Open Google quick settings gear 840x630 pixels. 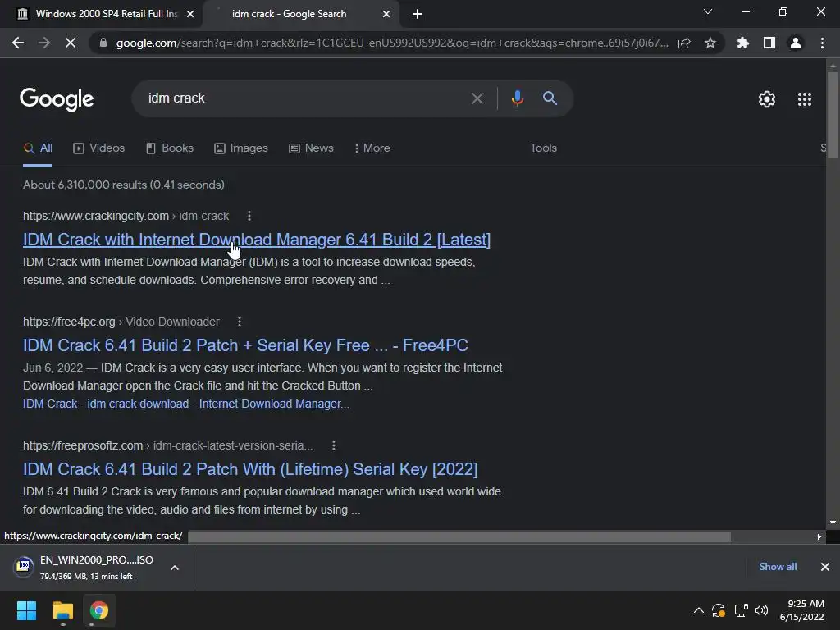click(x=767, y=99)
